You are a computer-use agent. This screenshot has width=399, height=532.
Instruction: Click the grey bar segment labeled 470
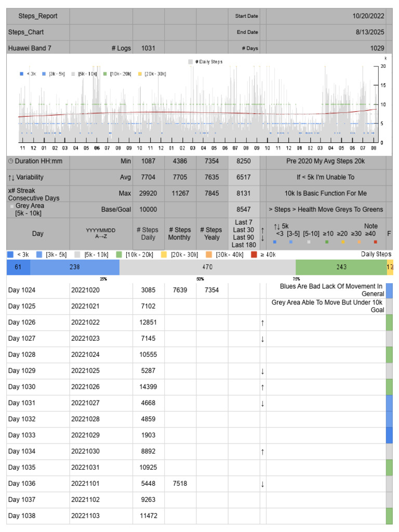pos(208,268)
